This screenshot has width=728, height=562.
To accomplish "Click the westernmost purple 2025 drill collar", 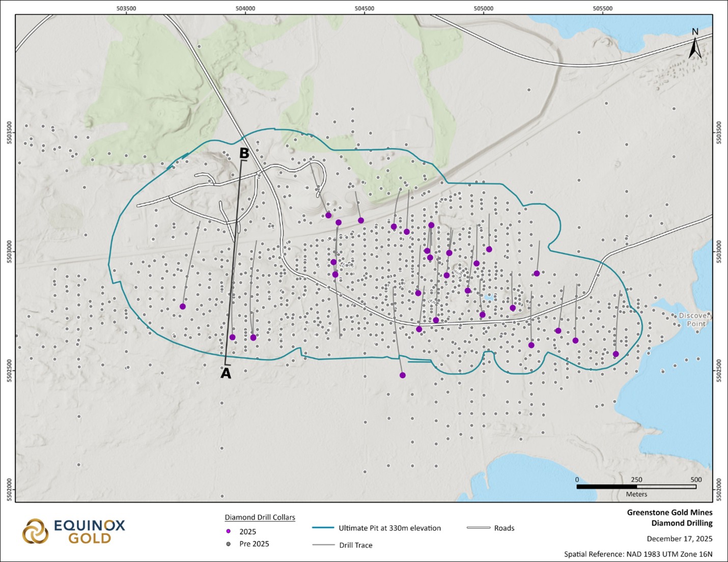I will (x=183, y=306).
